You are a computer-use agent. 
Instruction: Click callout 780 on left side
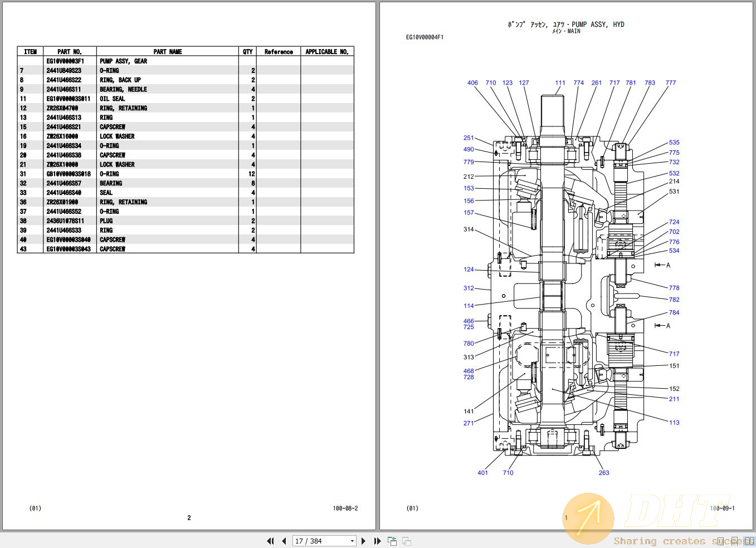[x=469, y=344]
